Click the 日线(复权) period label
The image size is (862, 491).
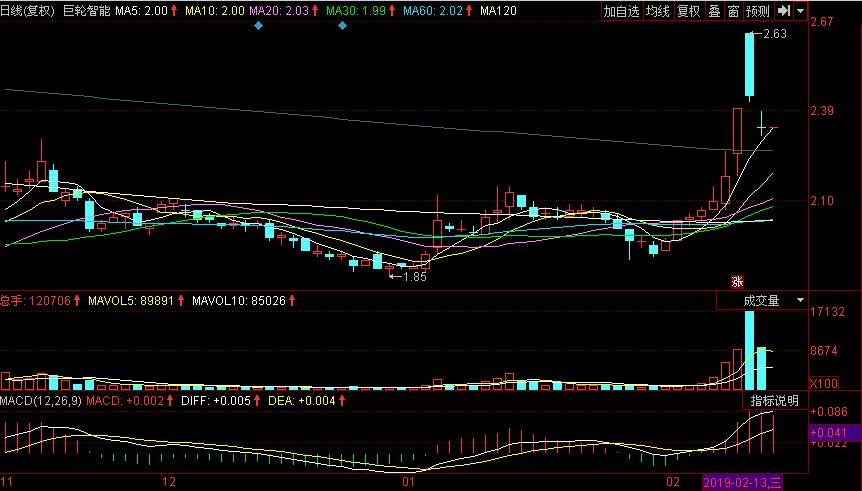pos(27,10)
